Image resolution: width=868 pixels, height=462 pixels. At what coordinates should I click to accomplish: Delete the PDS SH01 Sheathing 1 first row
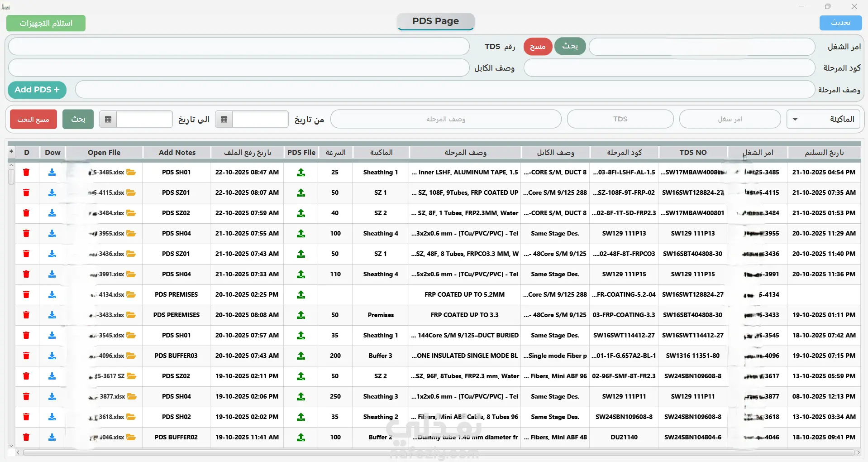pyautogui.click(x=26, y=172)
